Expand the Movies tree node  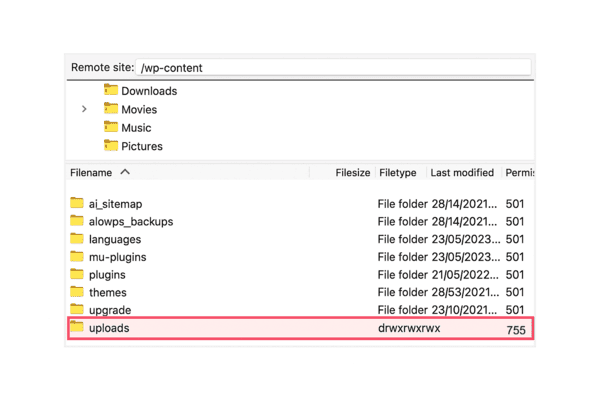click(x=84, y=109)
